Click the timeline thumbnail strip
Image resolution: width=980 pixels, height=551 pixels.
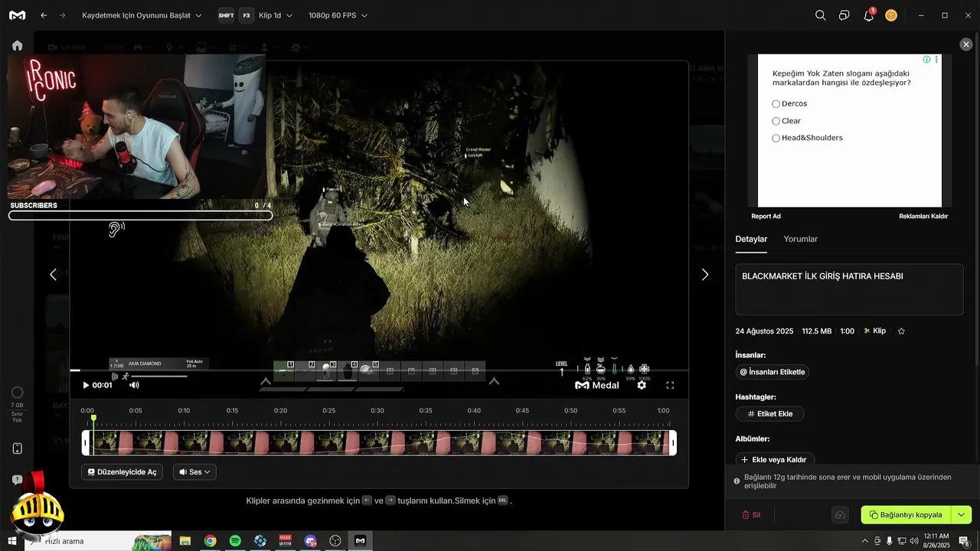tap(380, 443)
